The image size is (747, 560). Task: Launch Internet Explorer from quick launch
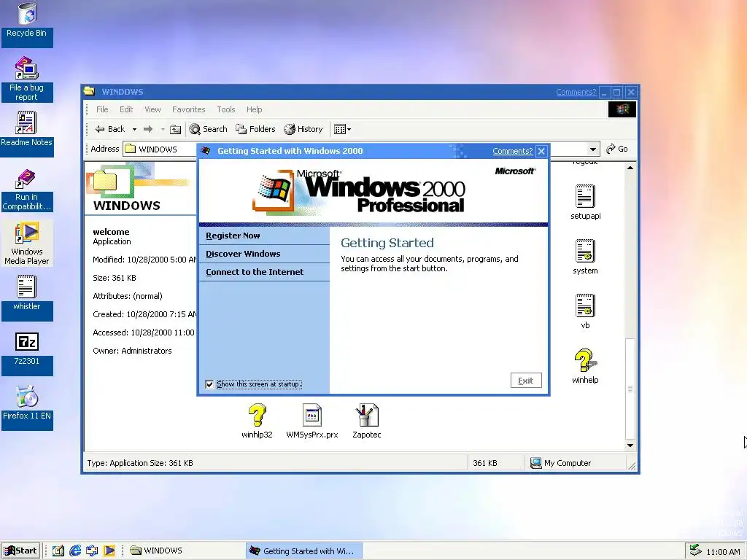pos(75,551)
